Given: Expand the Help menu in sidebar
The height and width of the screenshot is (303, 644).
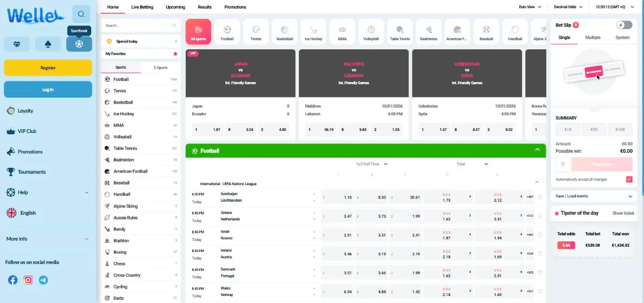Looking at the screenshot, I should coord(47,192).
